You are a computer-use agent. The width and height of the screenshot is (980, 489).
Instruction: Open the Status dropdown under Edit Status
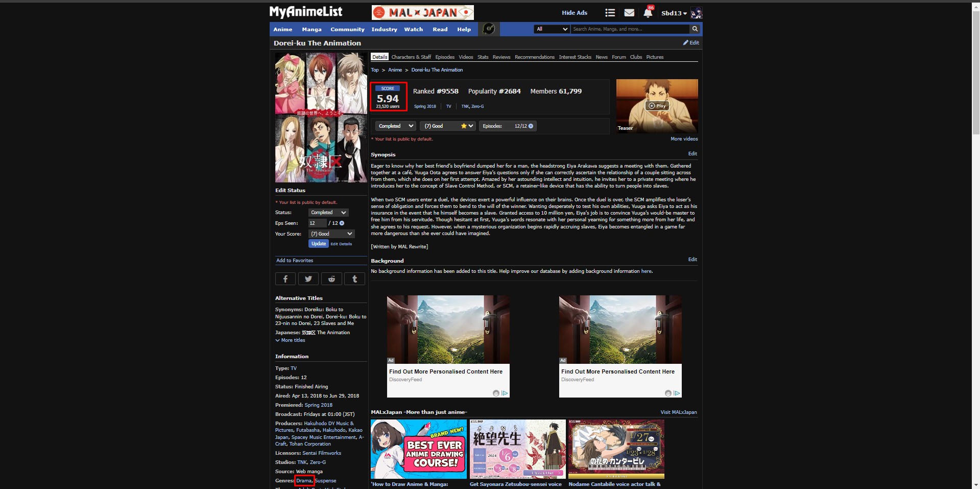coord(328,213)
